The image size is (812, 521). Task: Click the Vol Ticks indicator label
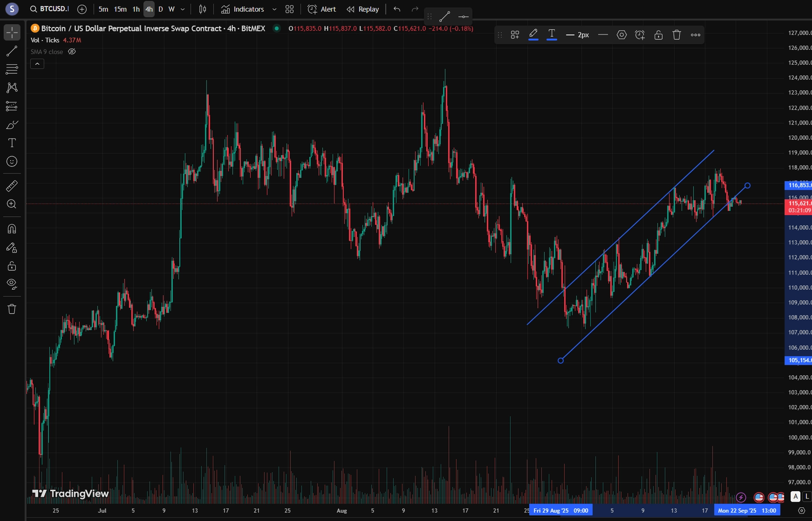tap(45, 40)
